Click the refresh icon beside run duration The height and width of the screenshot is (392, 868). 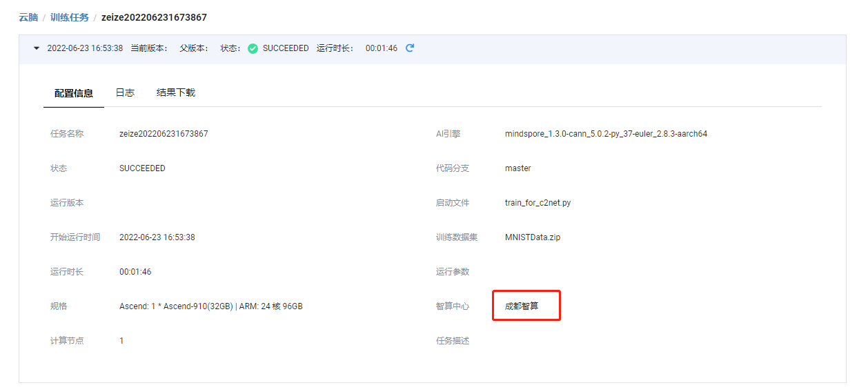click(410, 48)
